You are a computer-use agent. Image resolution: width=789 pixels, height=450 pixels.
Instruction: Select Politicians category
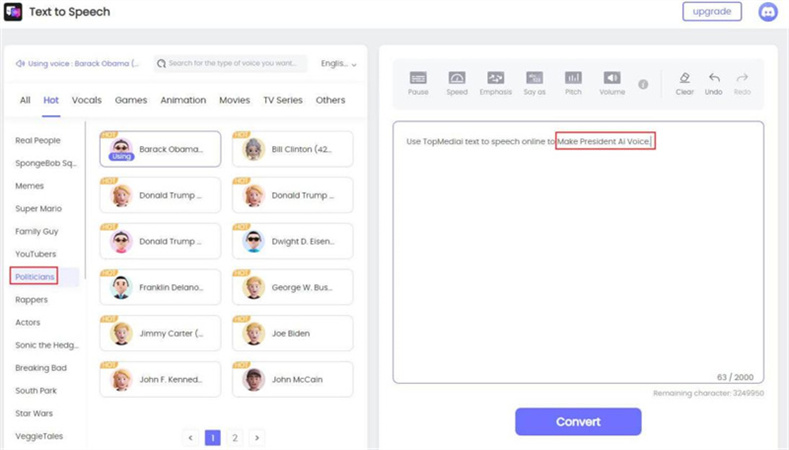tap(34, 277)
